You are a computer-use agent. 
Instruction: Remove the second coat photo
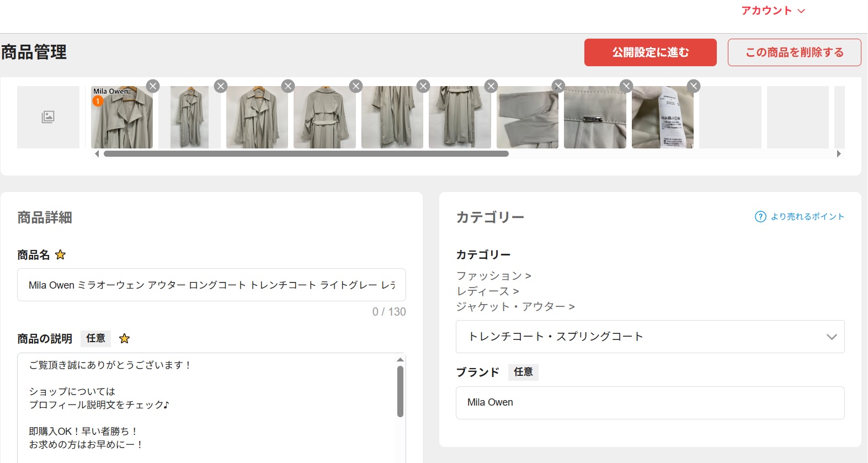pyautogui.click(x=221, y=86)
